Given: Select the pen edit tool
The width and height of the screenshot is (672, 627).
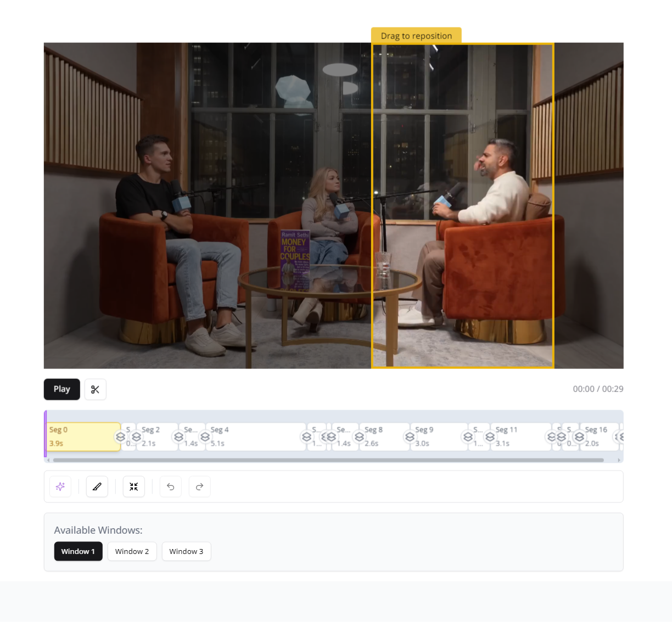Looking at the screenshot, I should (x=97, y=486).
